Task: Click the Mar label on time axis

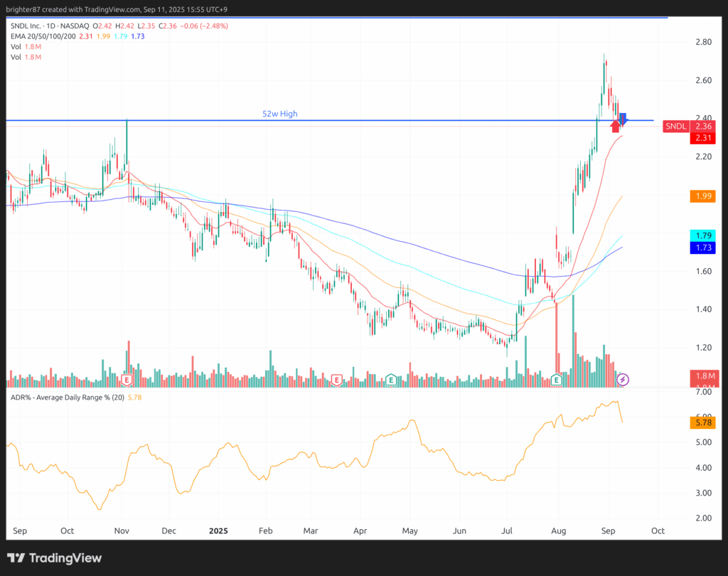Action: coord(311,531)
